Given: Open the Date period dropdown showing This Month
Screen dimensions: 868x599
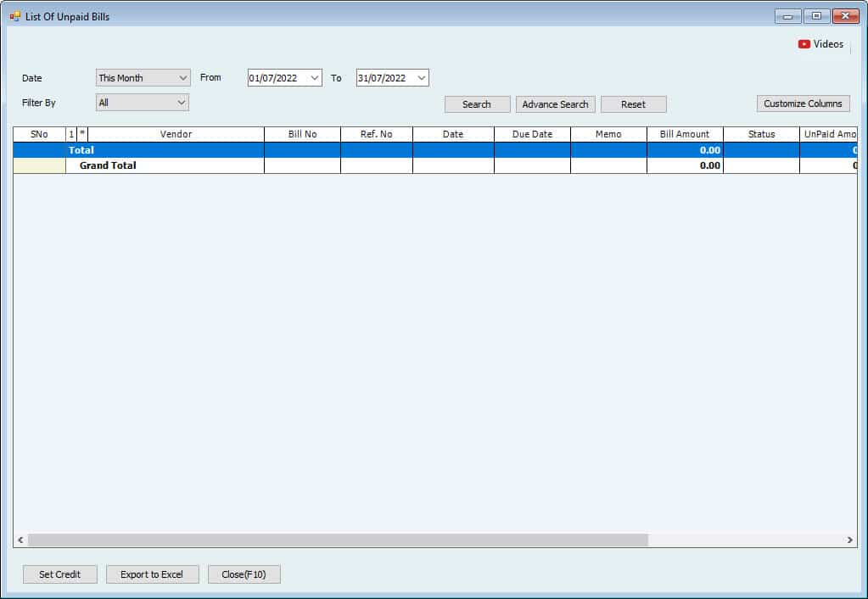Looking at the screenshot, I should 143,78.
